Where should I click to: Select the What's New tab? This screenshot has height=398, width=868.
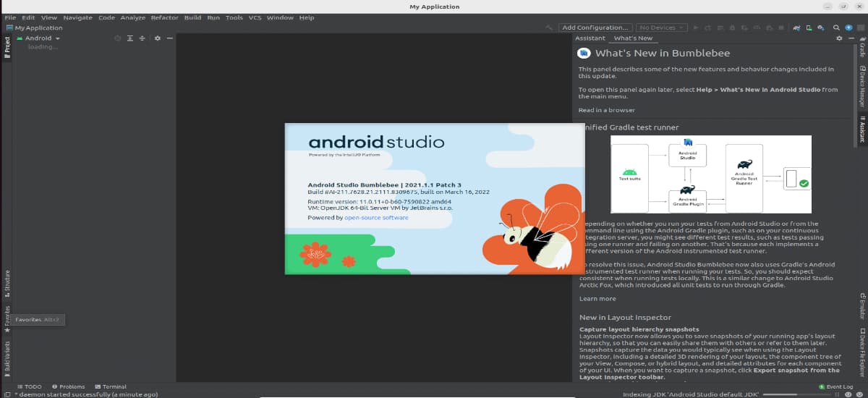633,38
